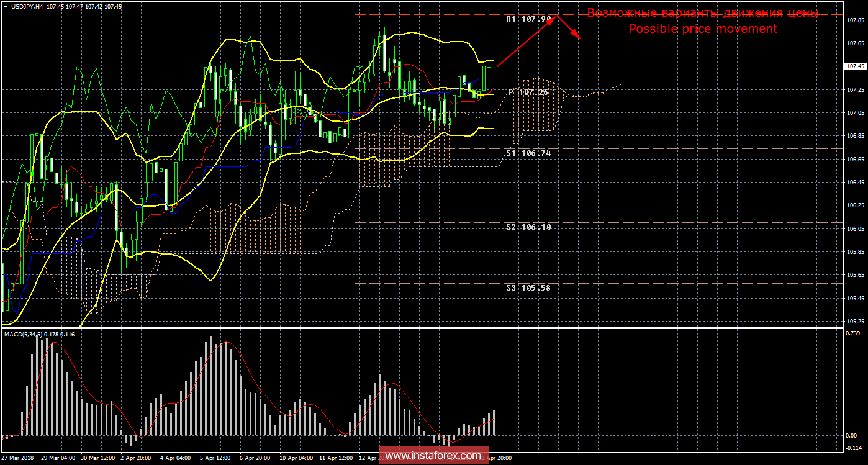This screenshot has width=868, height=465.
Task: Select the S2 106.10 support level label
Action: (x=528, y=227)
